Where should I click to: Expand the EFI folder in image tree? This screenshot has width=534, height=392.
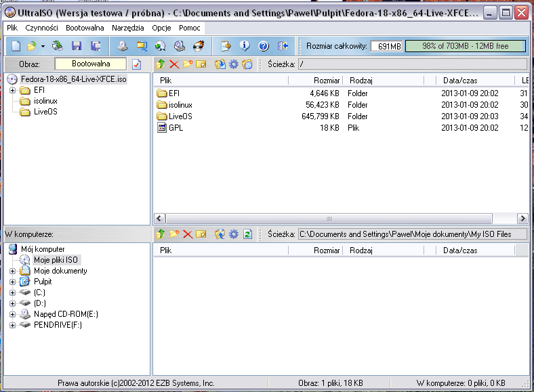(12, 90)
